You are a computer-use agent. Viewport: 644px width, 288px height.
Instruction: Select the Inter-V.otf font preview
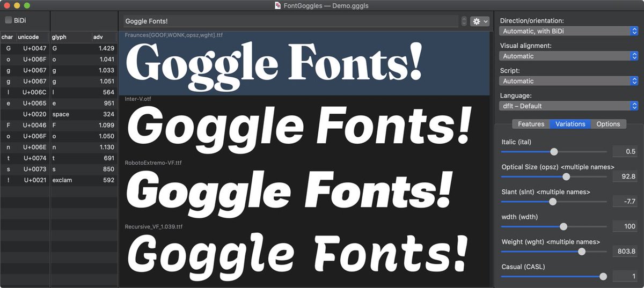[304, 127]
